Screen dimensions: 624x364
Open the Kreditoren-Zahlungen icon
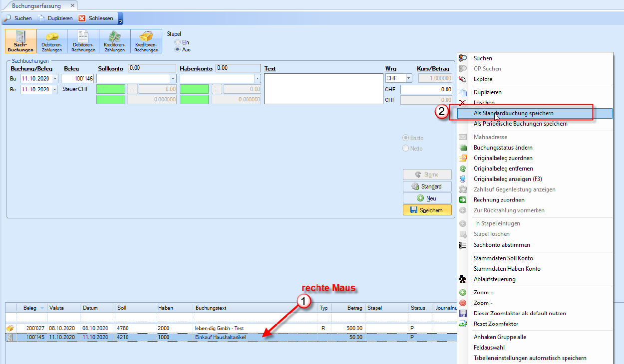[115, 41]
